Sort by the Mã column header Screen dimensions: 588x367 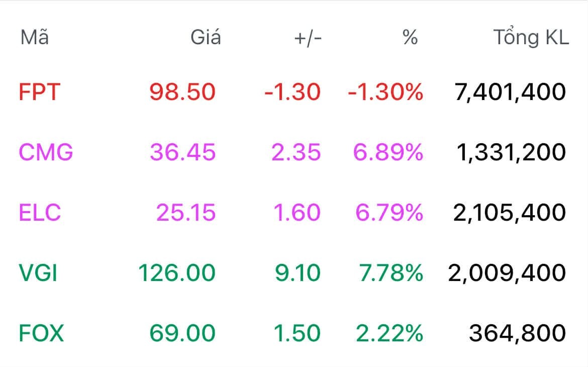click(x=34, y=38)
